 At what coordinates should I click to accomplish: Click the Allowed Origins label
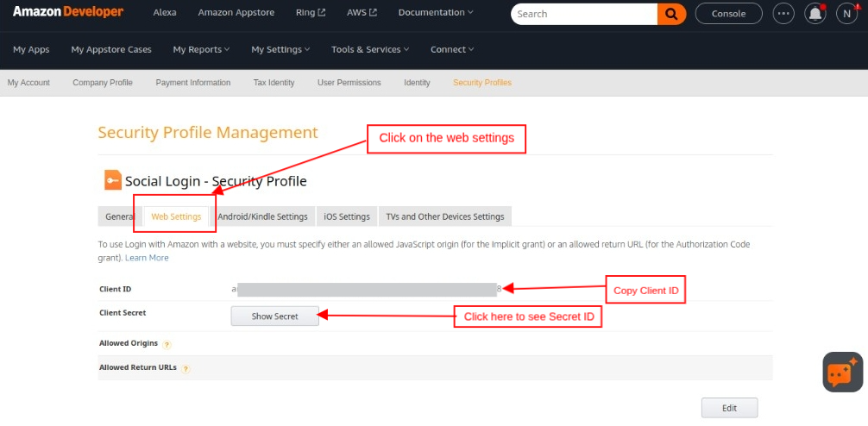[129, 343]
